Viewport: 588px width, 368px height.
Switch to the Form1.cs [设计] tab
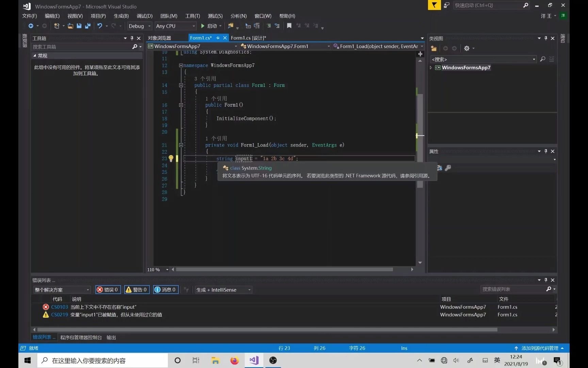click(249, 38)
